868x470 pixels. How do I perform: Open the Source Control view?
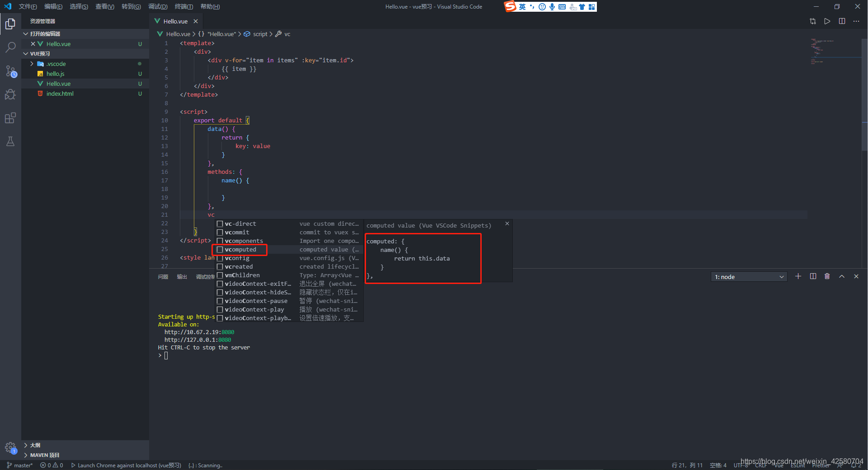[10, 71]
